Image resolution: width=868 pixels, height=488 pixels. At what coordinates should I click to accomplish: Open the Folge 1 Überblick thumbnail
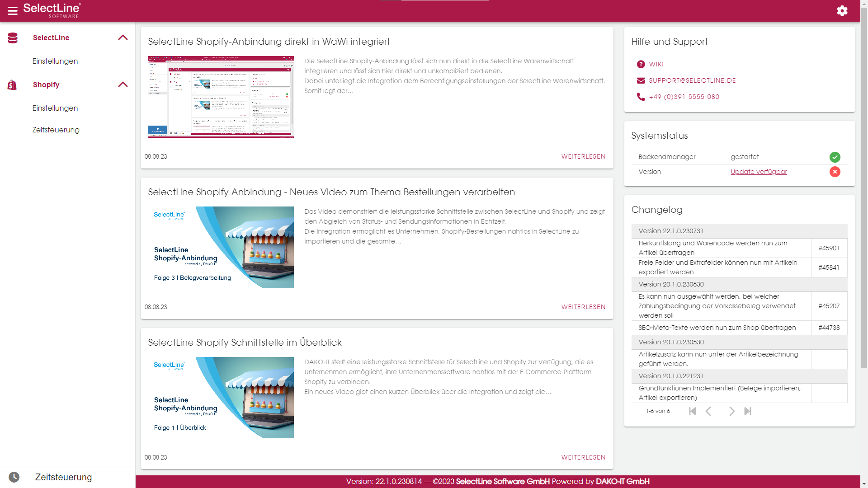[x=221, y=398]
